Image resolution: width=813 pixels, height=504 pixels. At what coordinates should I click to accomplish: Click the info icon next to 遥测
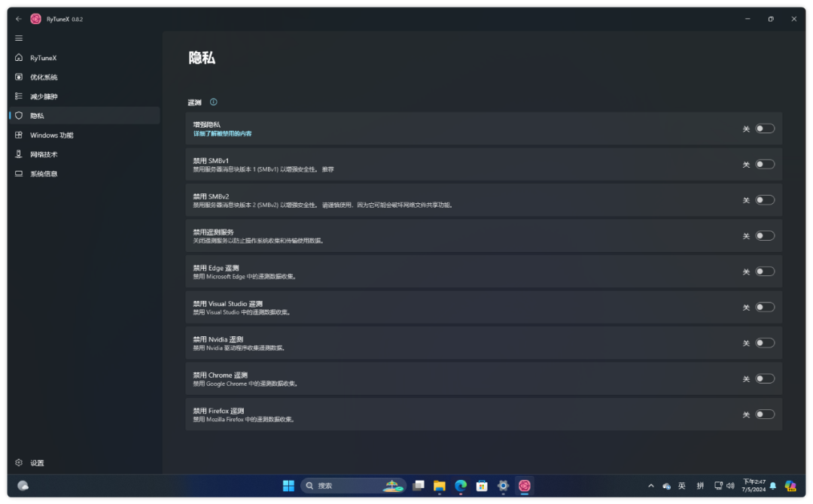click(x=213, y=102)
